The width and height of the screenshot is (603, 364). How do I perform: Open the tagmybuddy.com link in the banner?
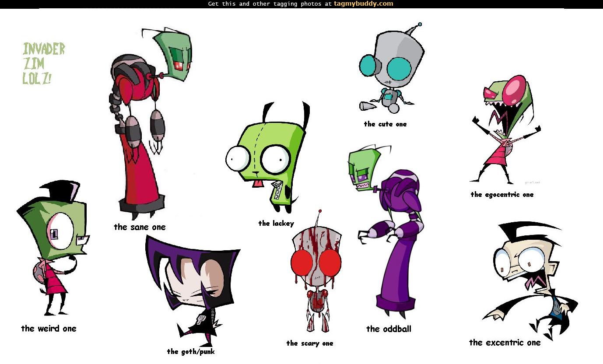tap(363, 4)
